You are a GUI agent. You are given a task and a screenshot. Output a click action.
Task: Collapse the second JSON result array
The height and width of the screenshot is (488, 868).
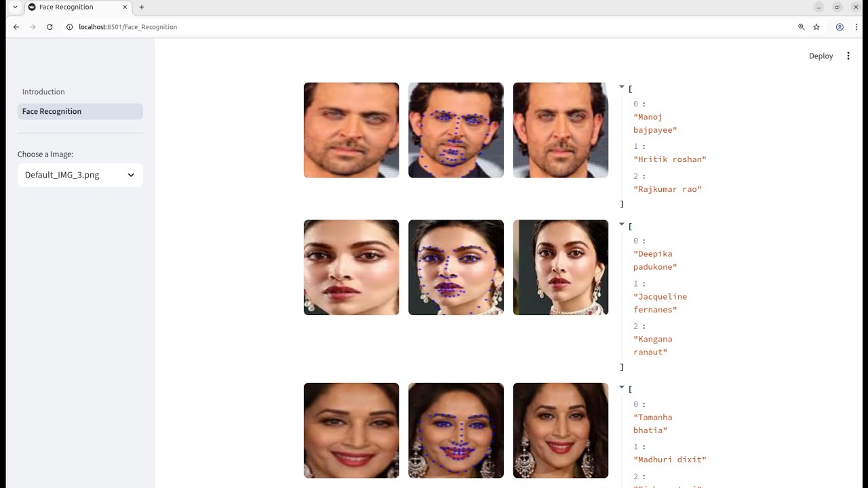tap(621, 224)
